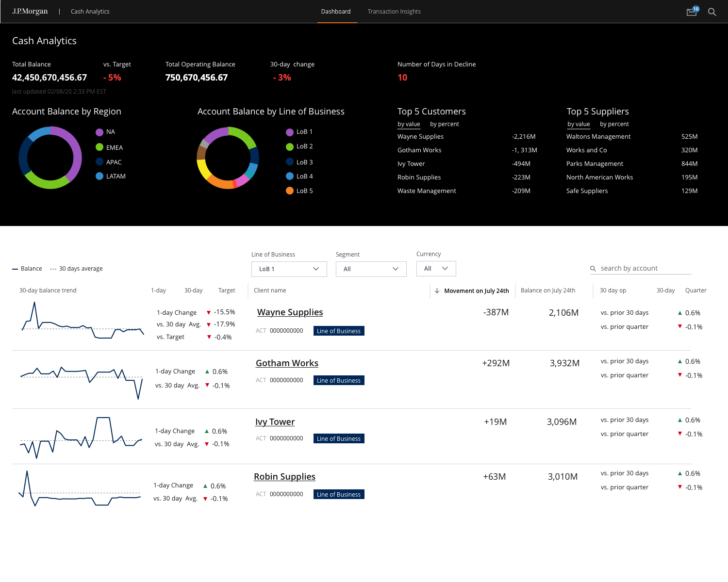Click Cash Analytics in the header bar
728x582 pixels.
coord(90,12)
